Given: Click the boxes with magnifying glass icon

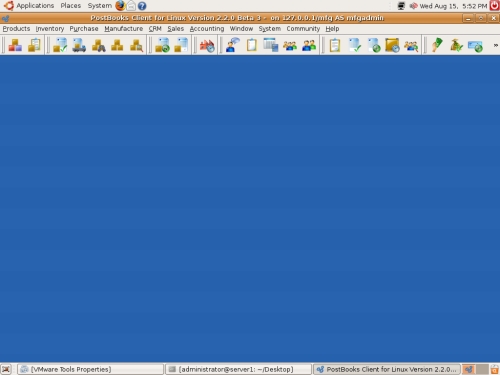Looking at the screenshot, I should (136, 45).
